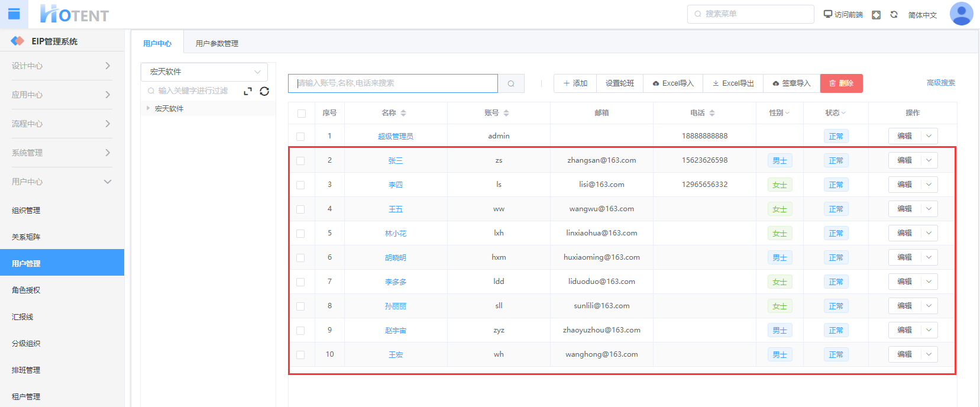The width and height of the screenshot is (980, 407).
Task: Click the refresh icon in the top header
Action: pyautogui.click(x=894, y=15)
